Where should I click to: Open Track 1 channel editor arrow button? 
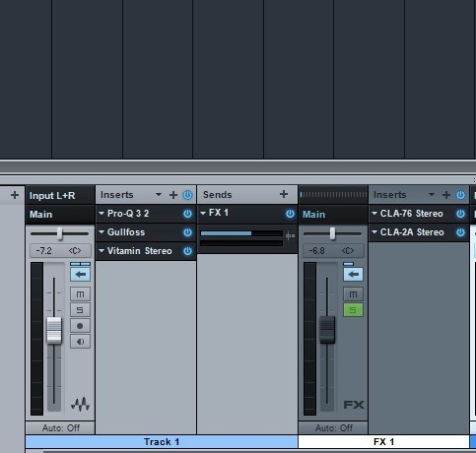point(80,274)
